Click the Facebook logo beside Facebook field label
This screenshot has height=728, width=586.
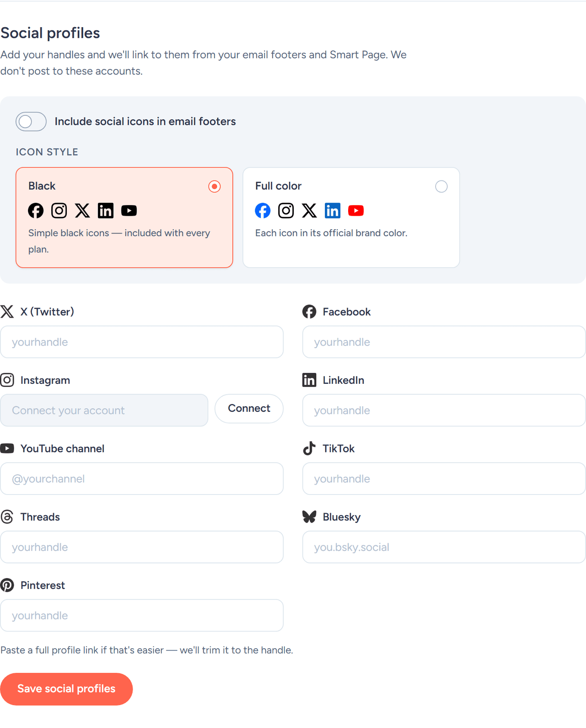coord(309,311)
